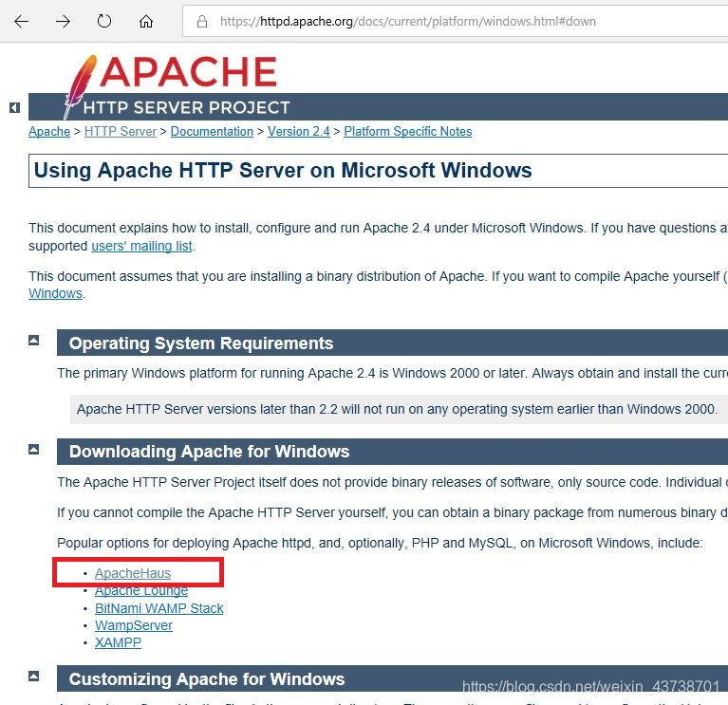Click note about versions later than 2.2
Viewport: 728px width, 705px height.
(397, 409)
